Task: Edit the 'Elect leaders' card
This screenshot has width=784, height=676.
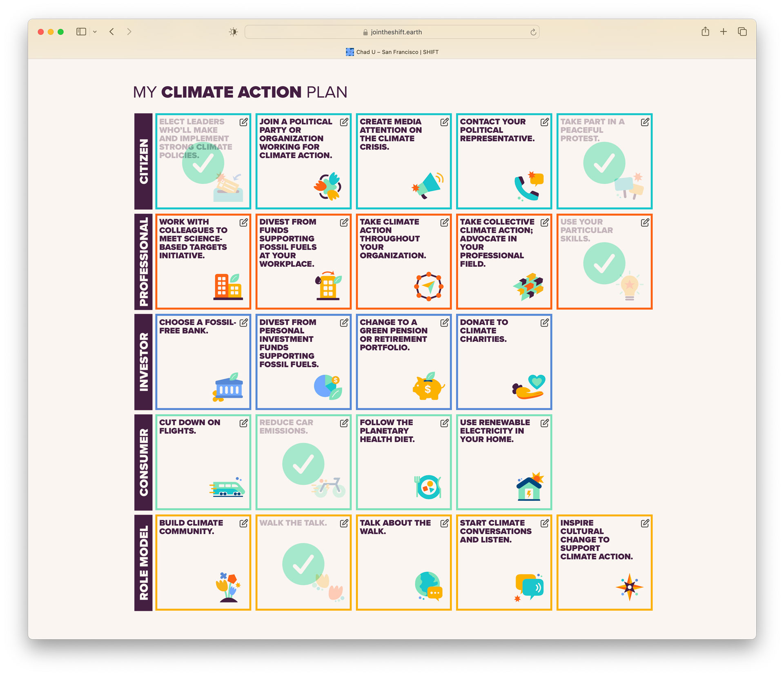Action: [x=244, y=122]
